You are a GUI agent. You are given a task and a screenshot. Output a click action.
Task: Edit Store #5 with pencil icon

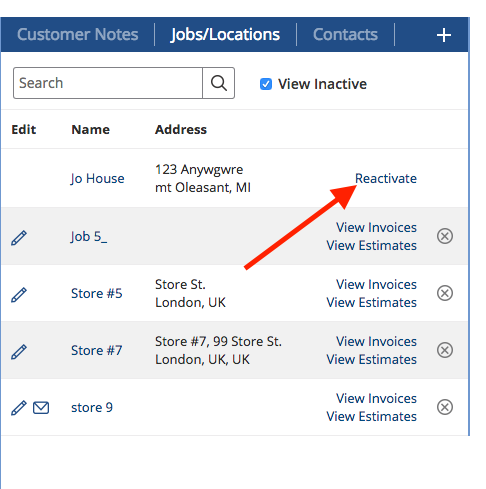(19, 295)
